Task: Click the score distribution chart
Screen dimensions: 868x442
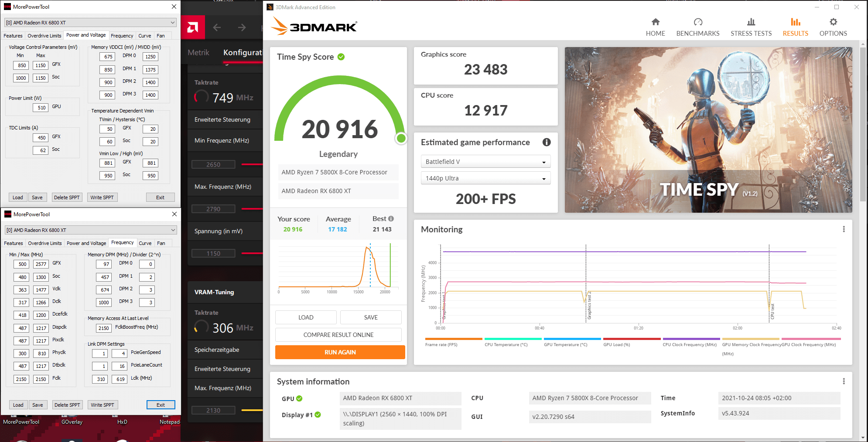Action: click(338, 268)
